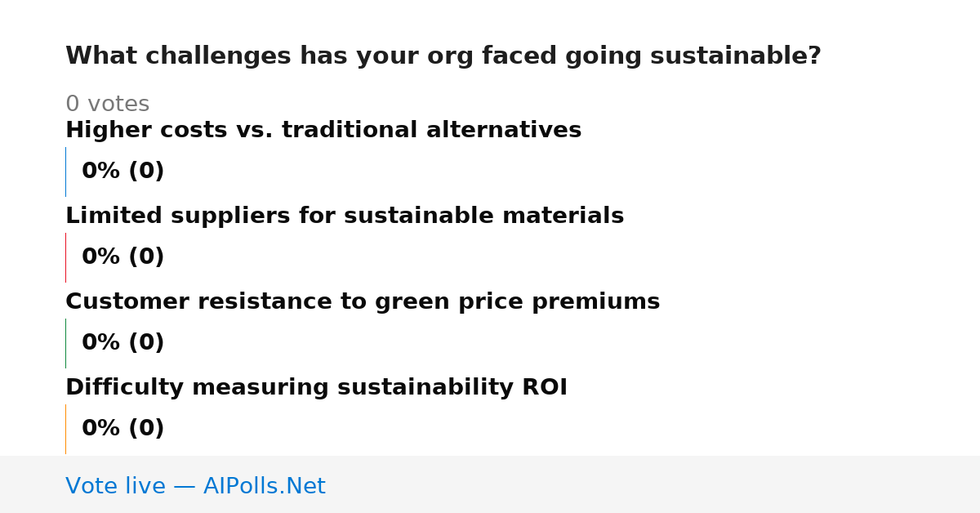
Task: Click 0% (0) result under Difficulty measuring ROI
Action: [122, 429]
